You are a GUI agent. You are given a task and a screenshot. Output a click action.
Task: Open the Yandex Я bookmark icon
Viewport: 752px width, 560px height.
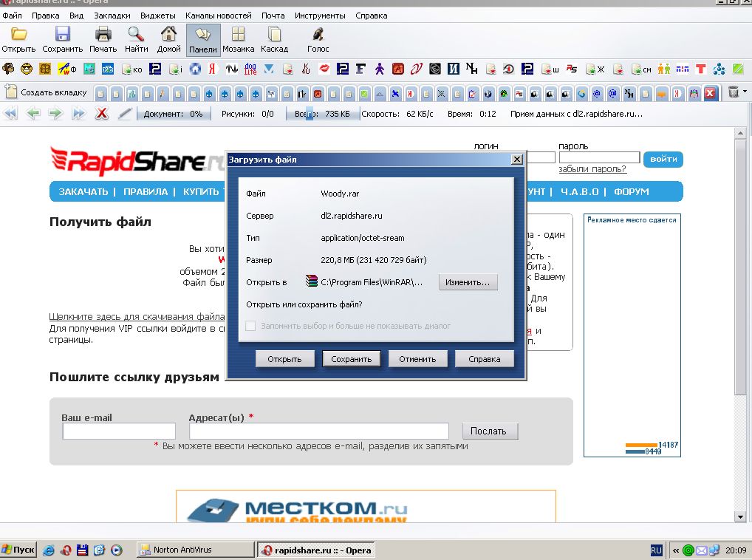211,69
